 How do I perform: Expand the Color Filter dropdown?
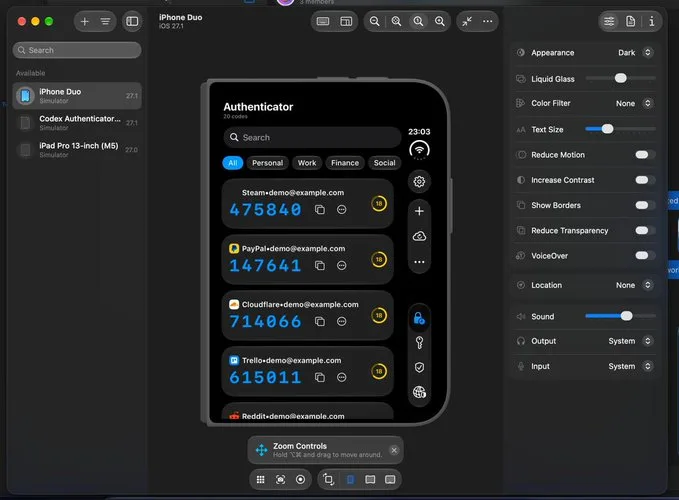point(634,103)
